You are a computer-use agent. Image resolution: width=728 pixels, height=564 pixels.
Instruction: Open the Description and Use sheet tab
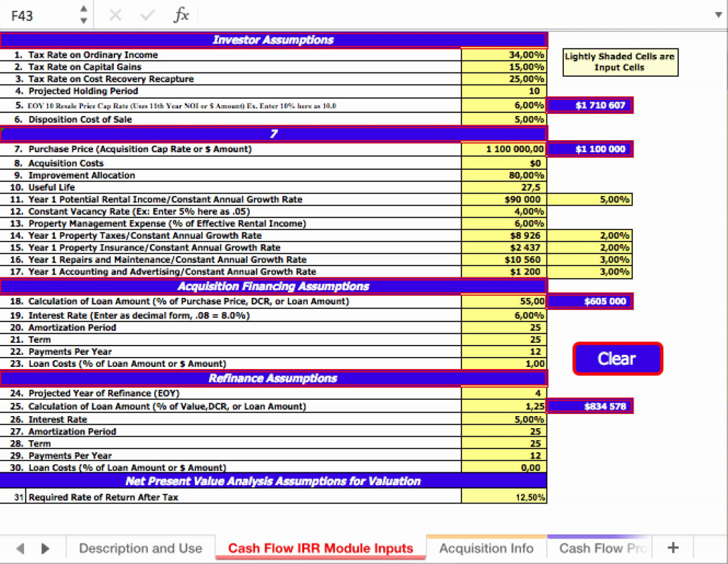coord(141,548)
